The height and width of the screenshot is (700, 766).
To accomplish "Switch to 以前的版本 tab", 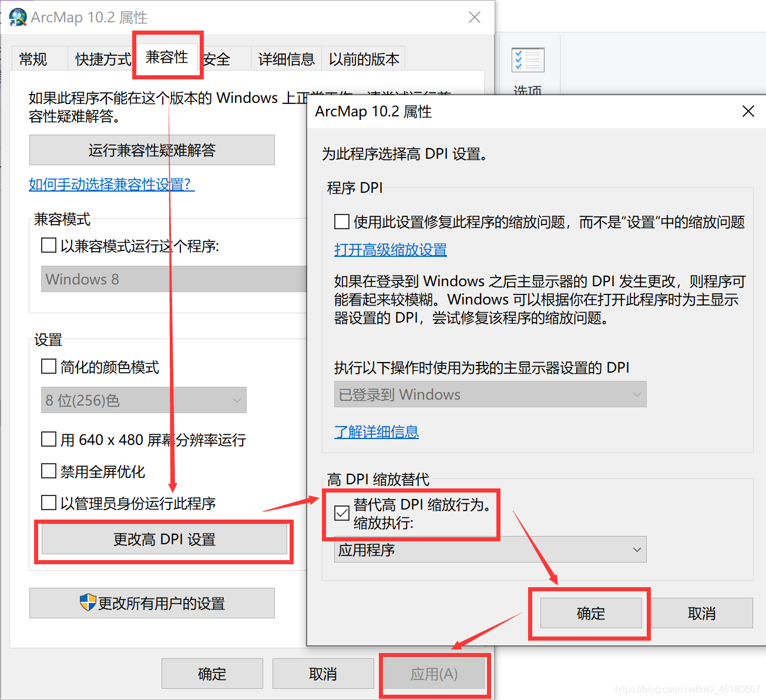I will (364, 59).
